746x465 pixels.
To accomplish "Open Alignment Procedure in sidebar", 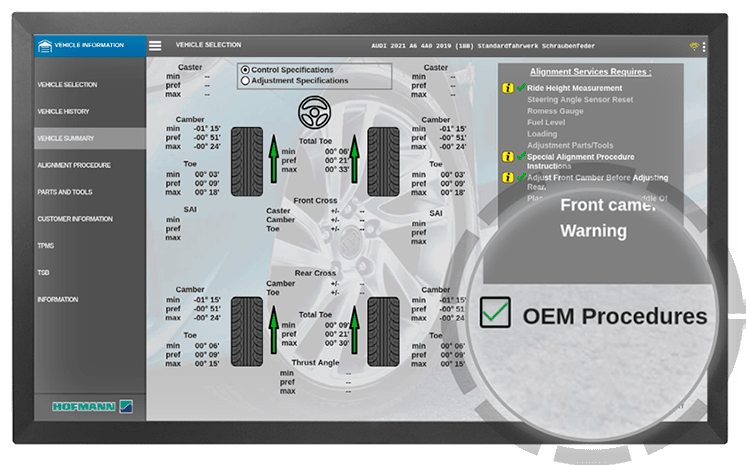I will pyautogui.click(x=74, y=165).
